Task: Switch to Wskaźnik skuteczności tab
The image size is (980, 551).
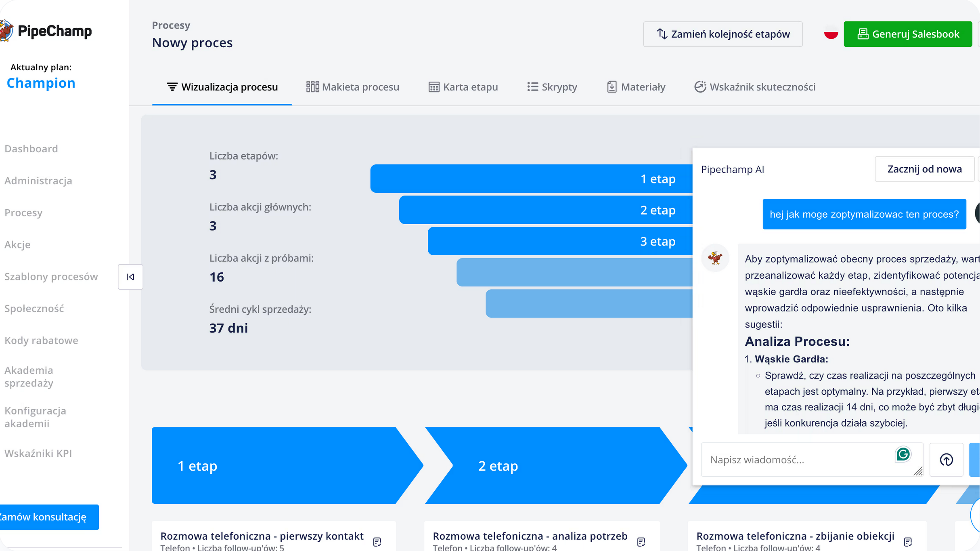Action: (755, 87)
